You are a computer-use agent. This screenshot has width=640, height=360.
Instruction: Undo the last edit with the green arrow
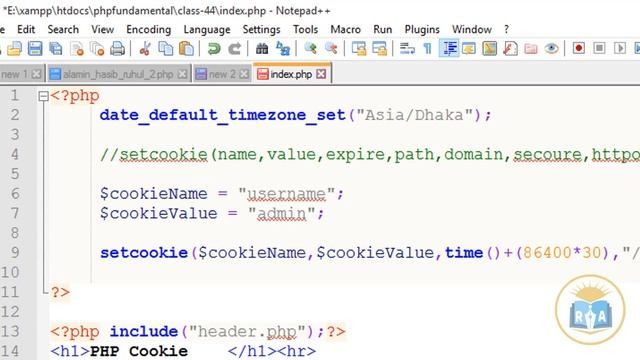[213, 49]
